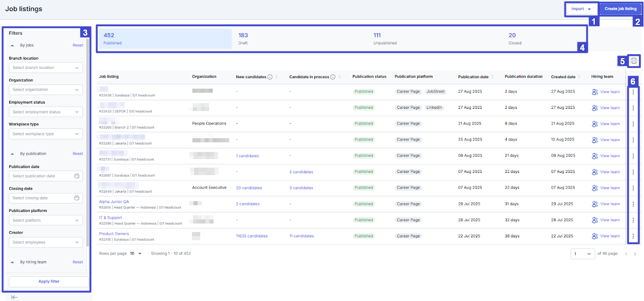The height and width of the screenshot is (301, 644).
Task: Click the Apply filter button
Action: [x=49, y=282]
